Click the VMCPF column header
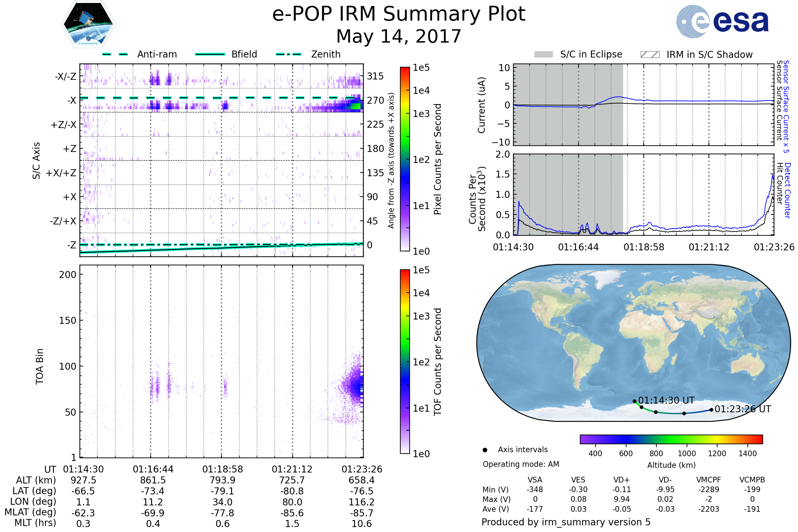 pos(709,480)
